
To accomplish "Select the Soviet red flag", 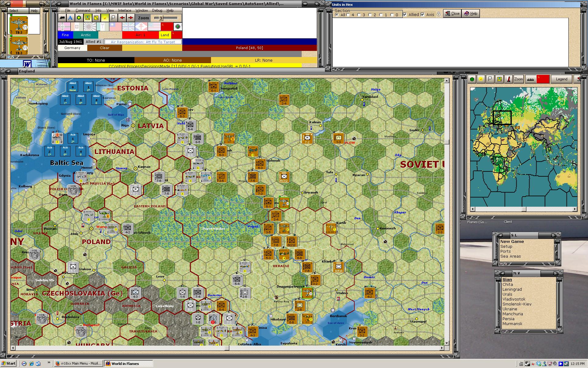I will (167, 27).
